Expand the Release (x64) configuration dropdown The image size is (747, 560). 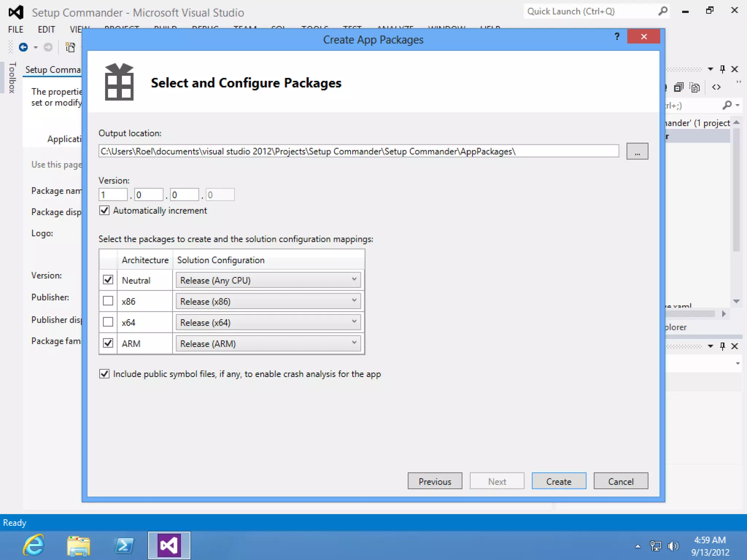[x=268, y=322]
